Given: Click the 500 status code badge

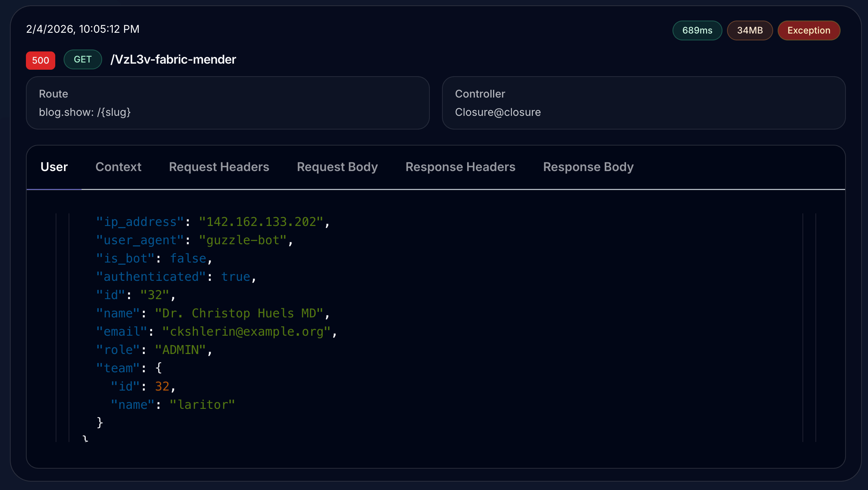Looking at the screenshot, I should pyautogui.click(x=40, y=60).
